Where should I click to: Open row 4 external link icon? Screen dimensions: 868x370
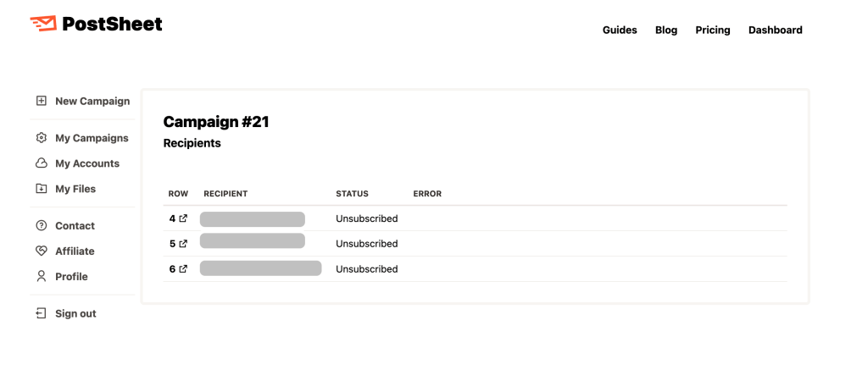click(183, 218)
